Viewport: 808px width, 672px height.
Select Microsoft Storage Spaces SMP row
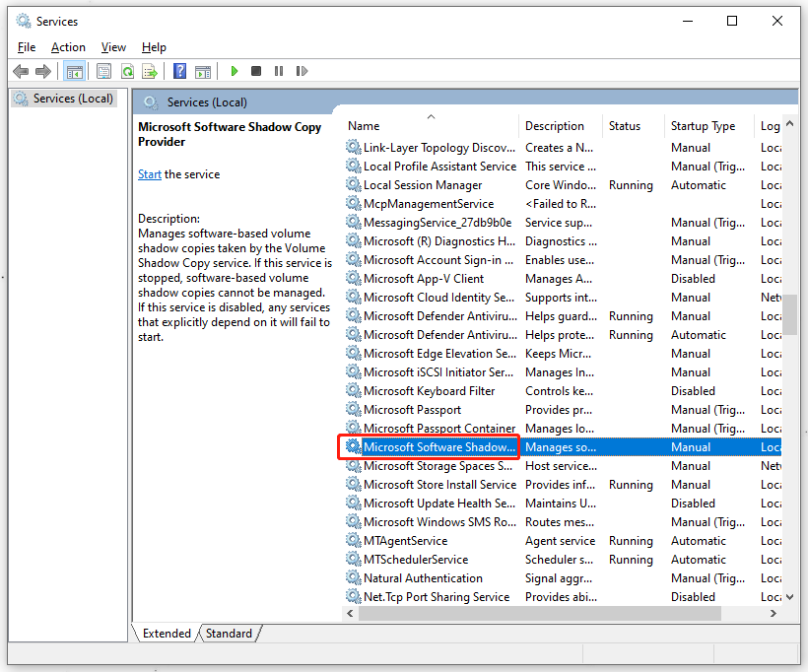[x=563, y=465]
